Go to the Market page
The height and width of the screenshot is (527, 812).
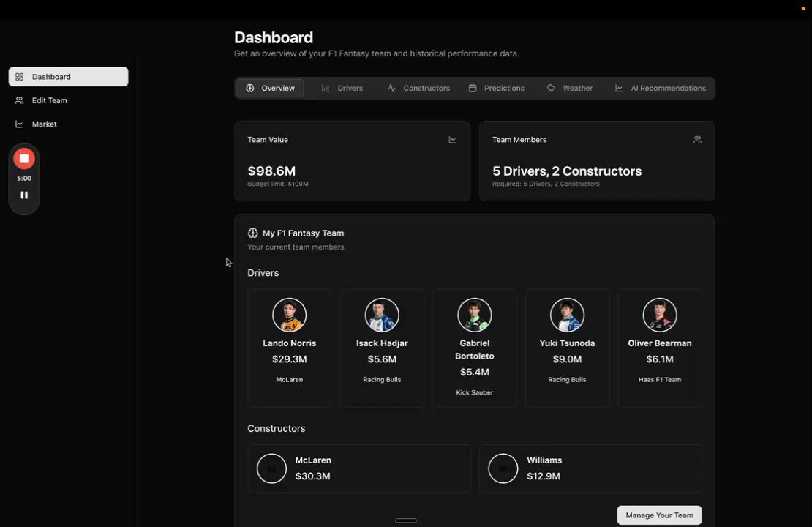click(x=68, y=124)
